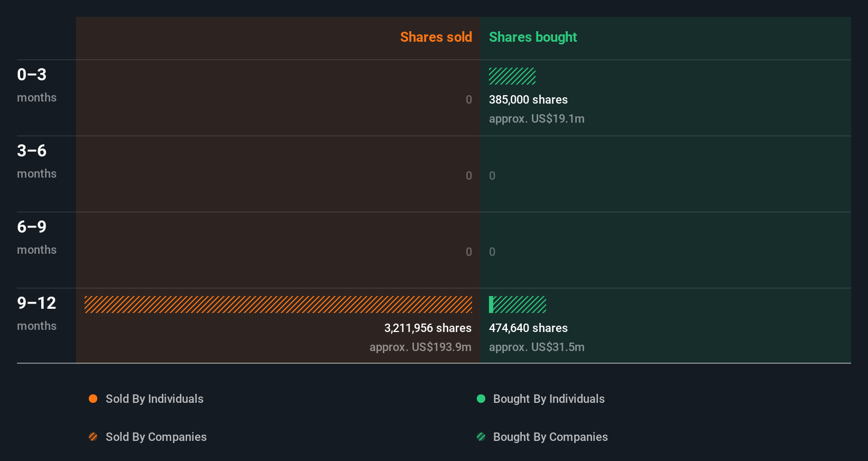Select the approx. US$31.5m amount

(537, 347)
